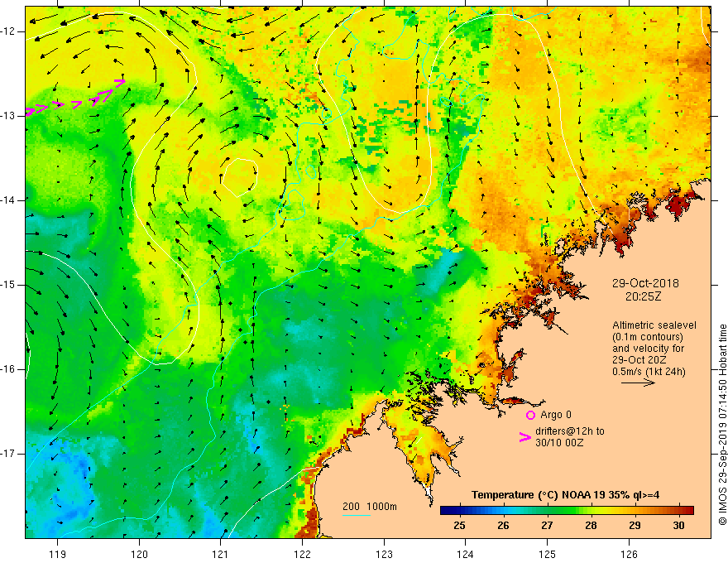Click the temperature color bar scale
The width and height of the screenshot is (728, 563).
click(567, 511)
